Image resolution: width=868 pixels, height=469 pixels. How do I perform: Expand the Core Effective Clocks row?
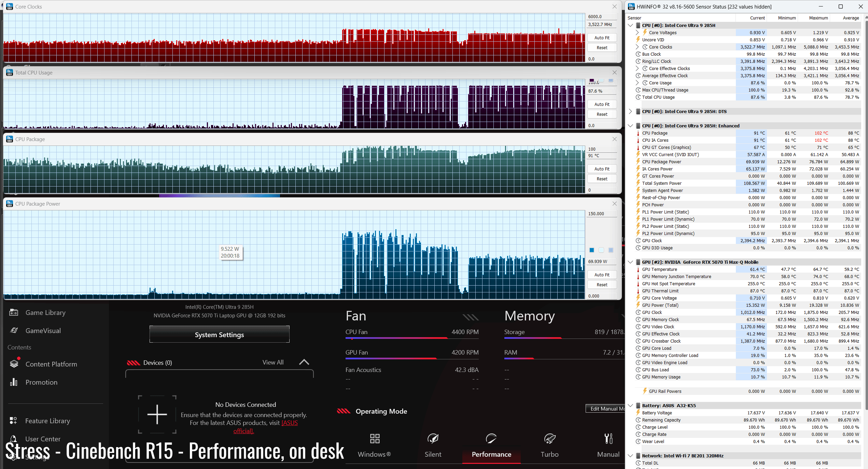point(637,68)
